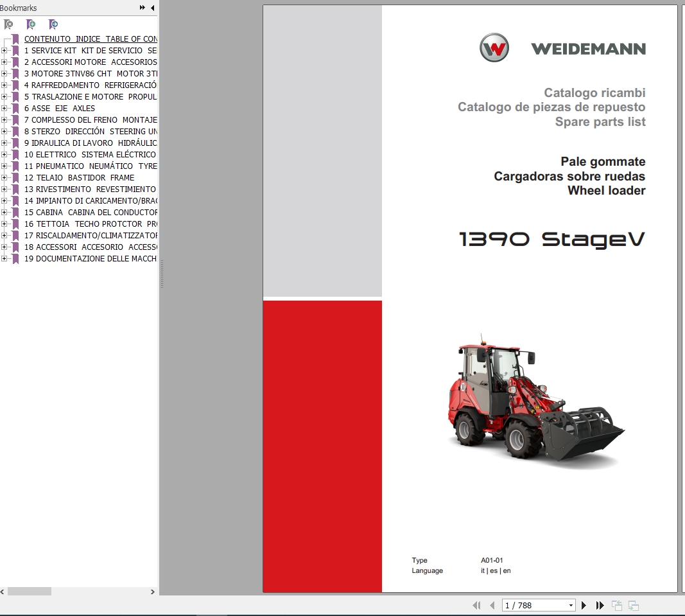
Task: Select bookmark 14 IMPIANTO DI CARICAMENTO
Action: click(91, 200)
